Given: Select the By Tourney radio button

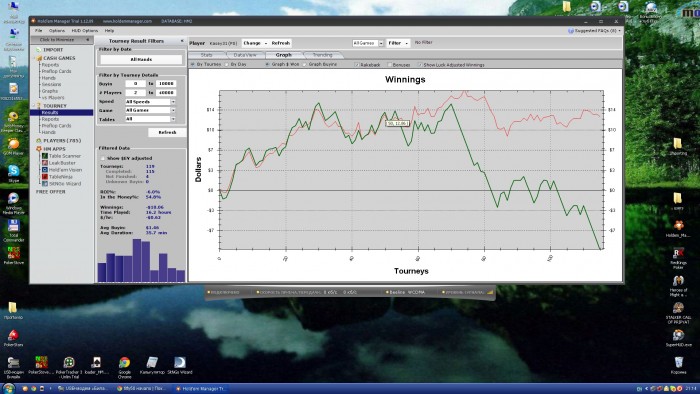Looking at the screenshot, I should point(193,65).
